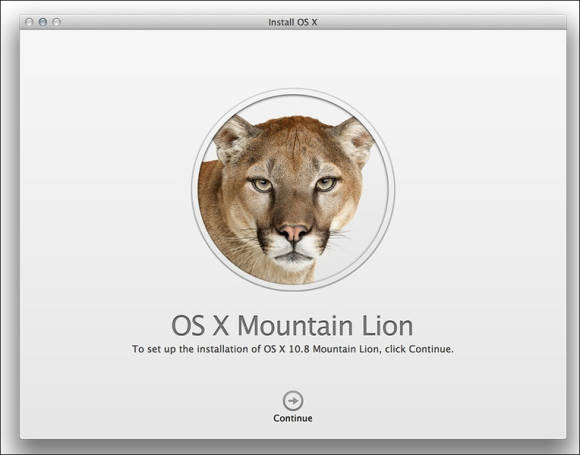Zoom the installer window with the third title bar button
Image resolution: width=580 pixels, height=455 pixels.
coord(57,22)
